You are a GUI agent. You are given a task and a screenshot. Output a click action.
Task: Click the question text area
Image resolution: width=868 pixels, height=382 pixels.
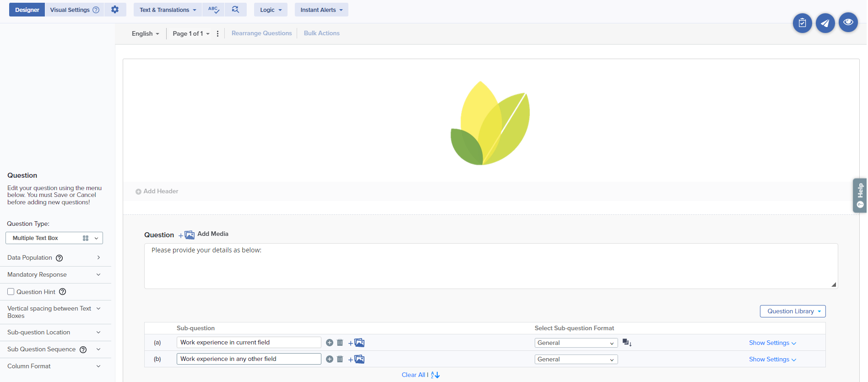[490, 266]
